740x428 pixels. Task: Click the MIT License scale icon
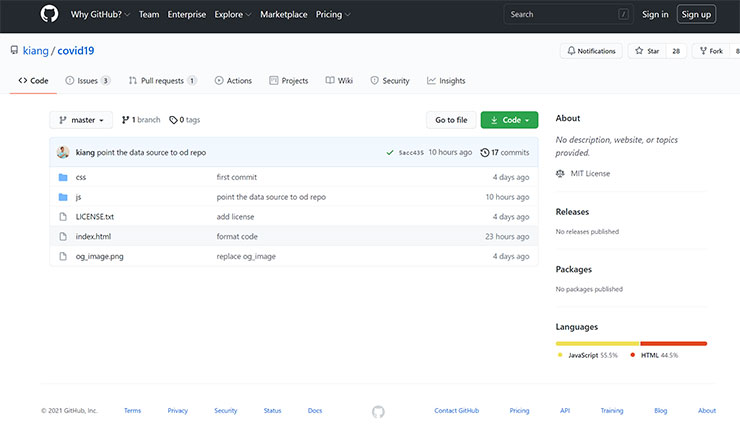(560, 174)
